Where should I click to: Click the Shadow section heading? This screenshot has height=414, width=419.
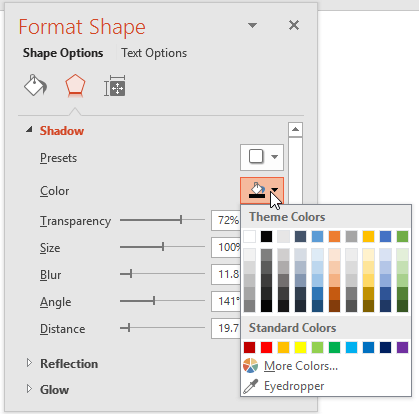click(x=62, y=131)
